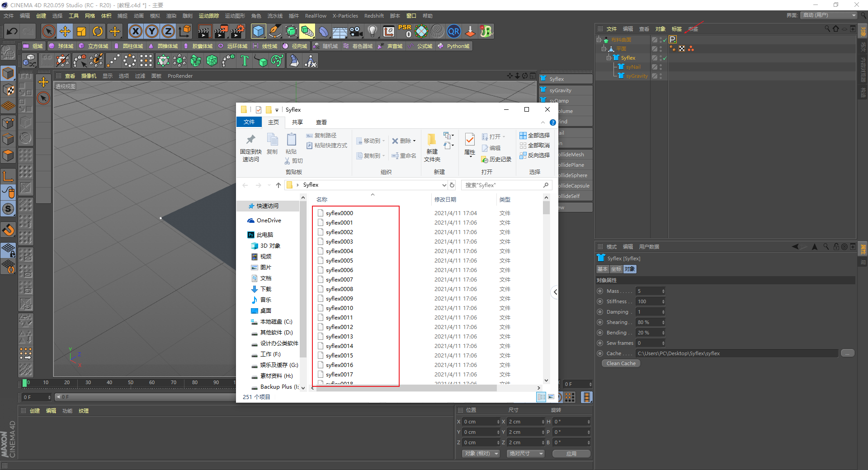Click the Light bulb icon
This screenshot has width=868, height=470.
pos(373,31)
